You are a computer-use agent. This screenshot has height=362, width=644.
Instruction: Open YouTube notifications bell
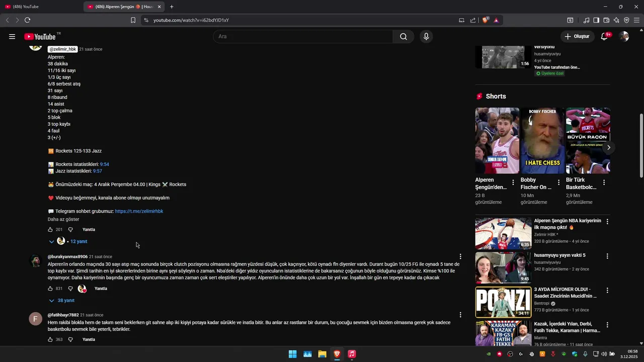tap(605, 36)
